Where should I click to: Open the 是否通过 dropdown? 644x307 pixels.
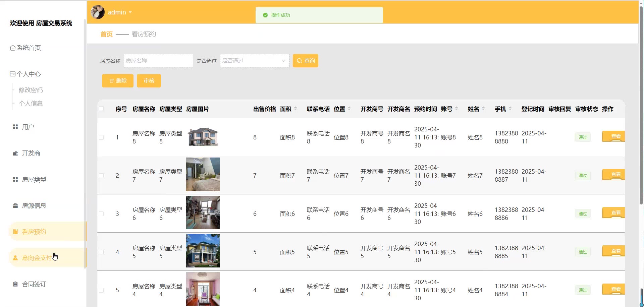click(x=254, y=61)
